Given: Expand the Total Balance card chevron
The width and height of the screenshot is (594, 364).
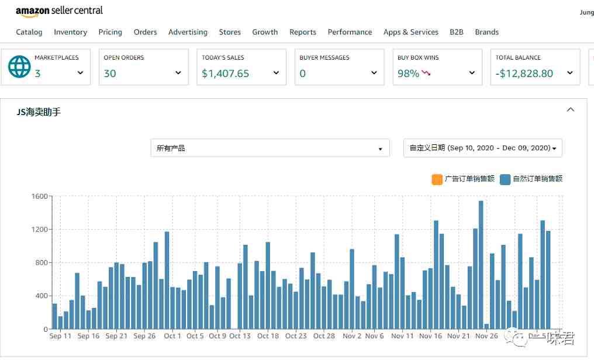Looking at the screenshot, I should click(x=570, y=72).
